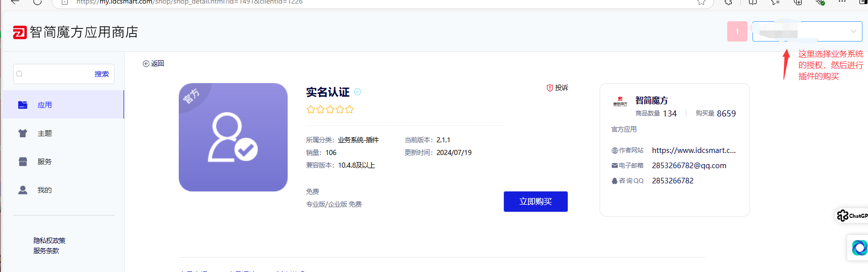Click the back arrow circle icon

146,64
